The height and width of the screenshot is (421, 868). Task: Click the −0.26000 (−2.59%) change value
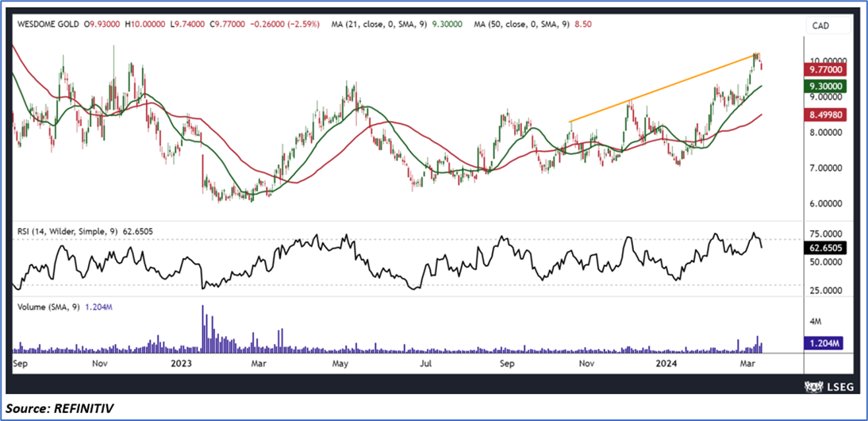[x=283, y=25]
